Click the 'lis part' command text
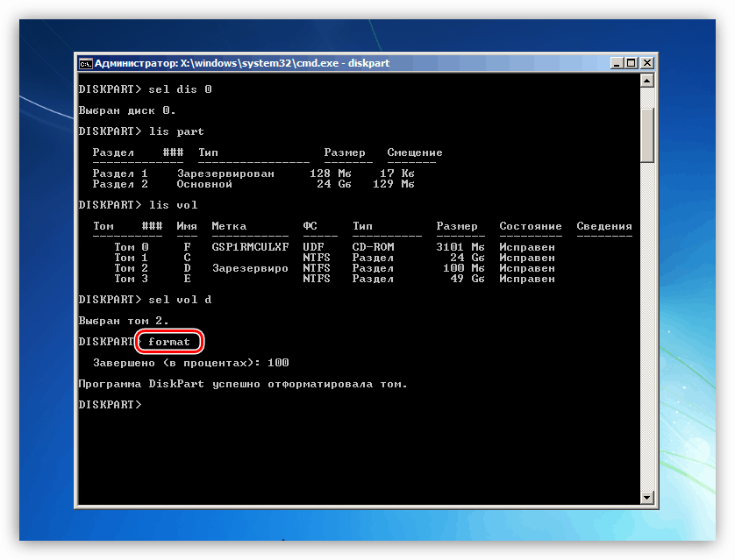Viewport: 735px width, 560px height. coord(176,131)
